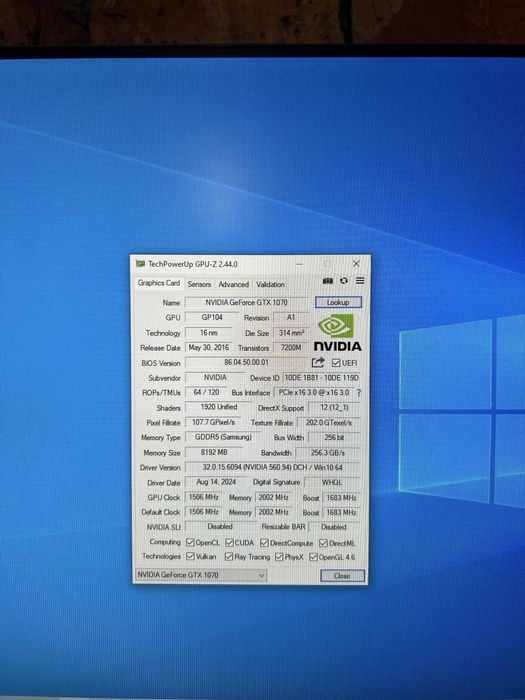This screenshot has width=525, height=700.
Task: Open the GPU selection dropdown NVIDIA GeForce GTX 1070
Action: pos(201,575)
